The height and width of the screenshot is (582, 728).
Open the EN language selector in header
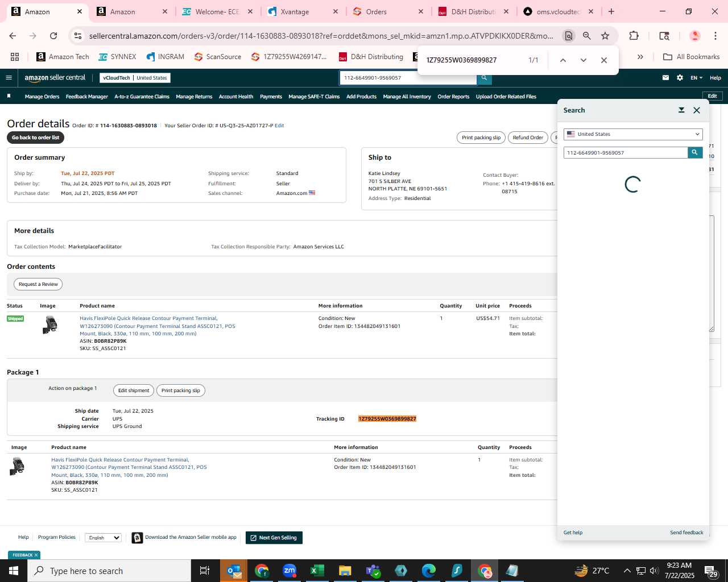(697, 78)
